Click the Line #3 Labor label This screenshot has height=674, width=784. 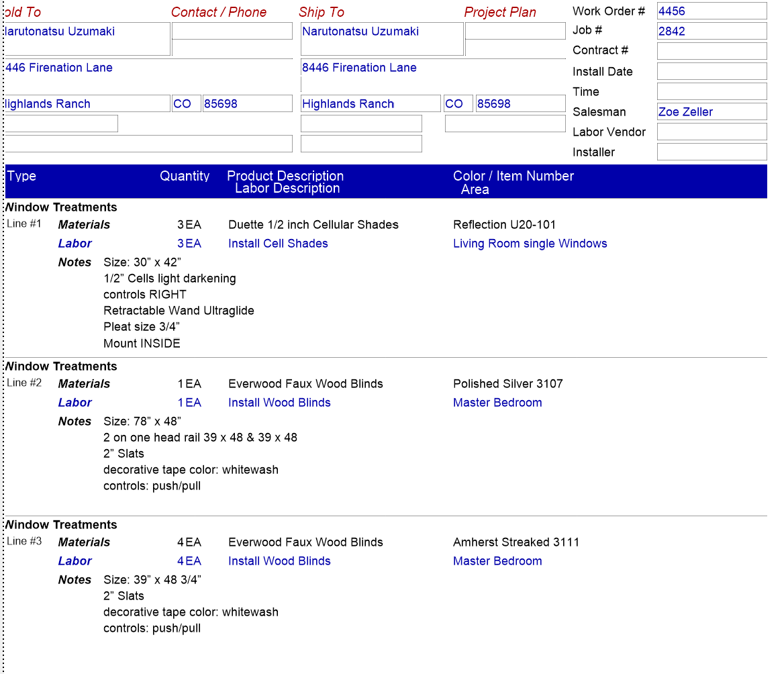[75, 561]
